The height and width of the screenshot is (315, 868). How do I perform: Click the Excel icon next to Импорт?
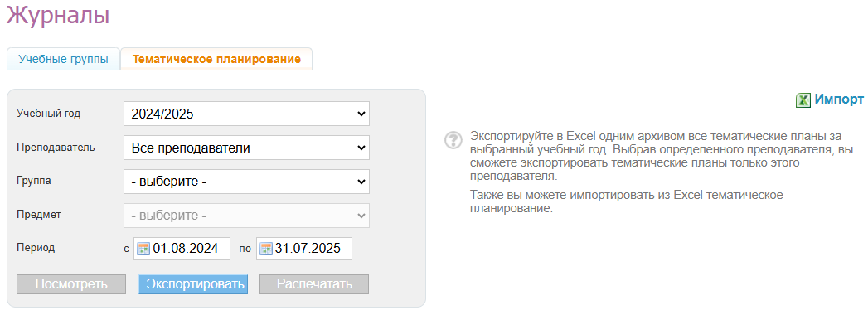(x=803, y=100)
